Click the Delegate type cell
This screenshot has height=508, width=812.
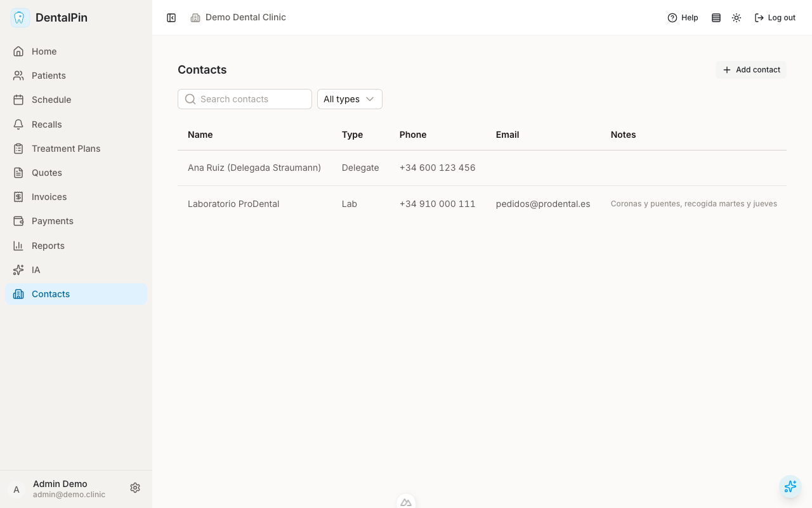360,168
